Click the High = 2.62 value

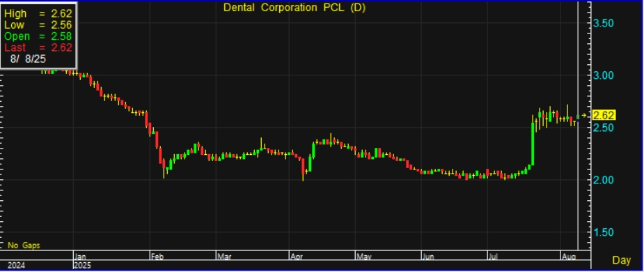coord(61,13)
